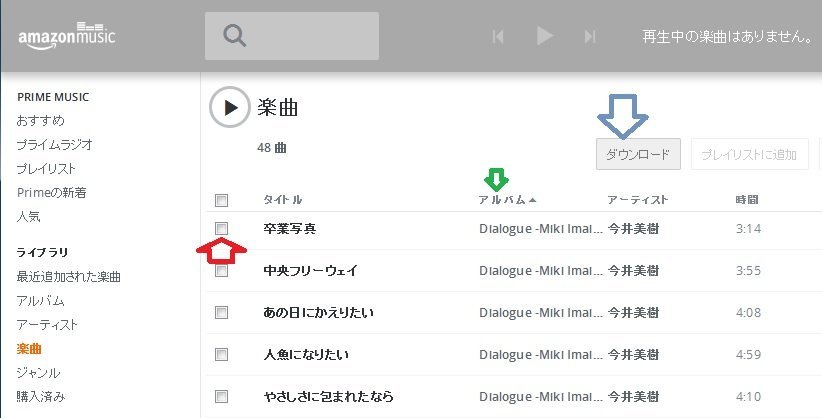822x418 pixels.
Task: Check the box for やさしさに包まれたなら
Action: tap(221, 396)
